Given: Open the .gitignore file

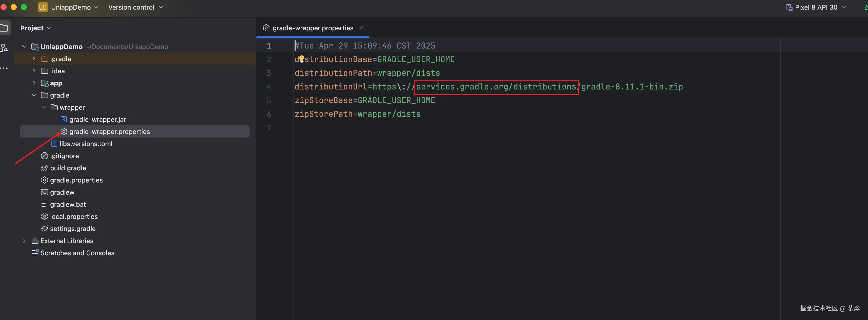Looking at the screenshot, I should pos(64,156).
